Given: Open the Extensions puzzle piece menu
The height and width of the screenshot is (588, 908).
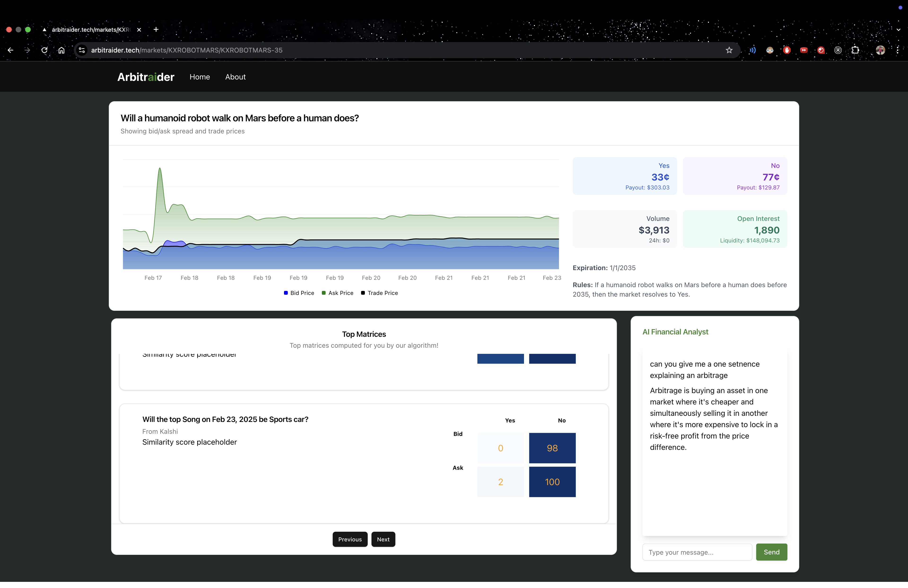Looking at the screenshot, I should coord(855,50).
